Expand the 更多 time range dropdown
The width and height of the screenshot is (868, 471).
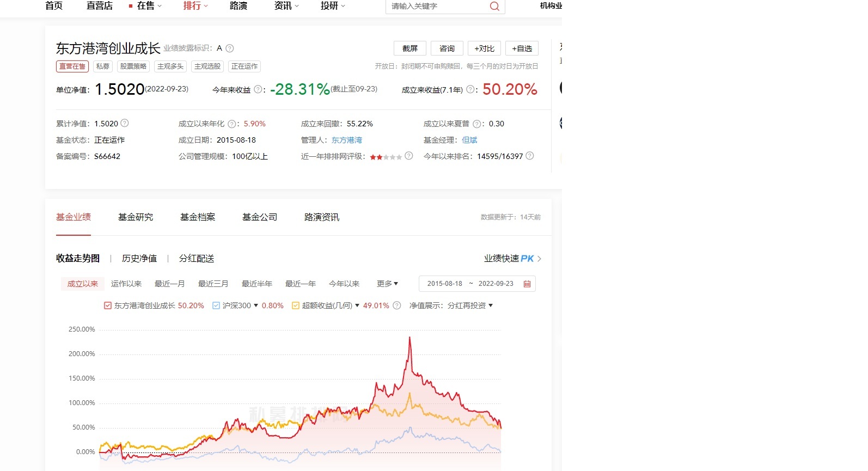[x=387, y=284]
